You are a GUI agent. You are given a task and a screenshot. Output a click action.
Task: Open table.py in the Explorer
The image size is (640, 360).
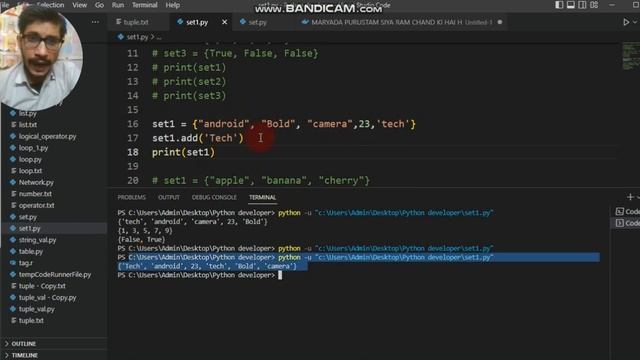pos(31,251)
